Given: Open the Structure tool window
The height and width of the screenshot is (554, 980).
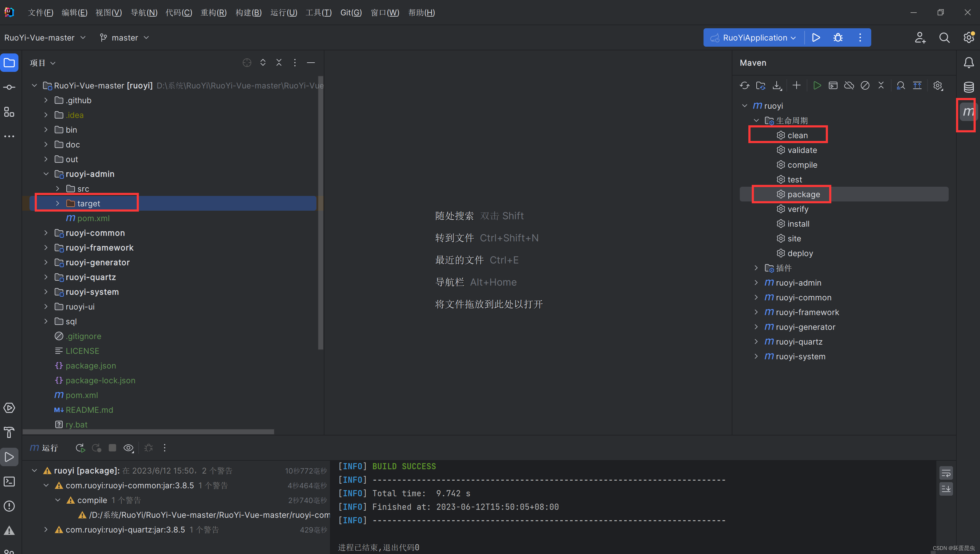Looking at the screenshot, I should click(x=9, y=112).
